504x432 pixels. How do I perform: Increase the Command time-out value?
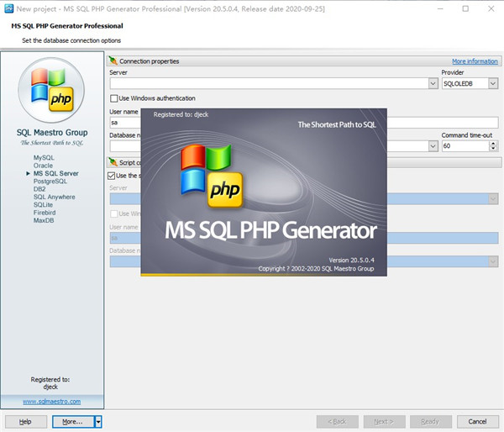494,143
